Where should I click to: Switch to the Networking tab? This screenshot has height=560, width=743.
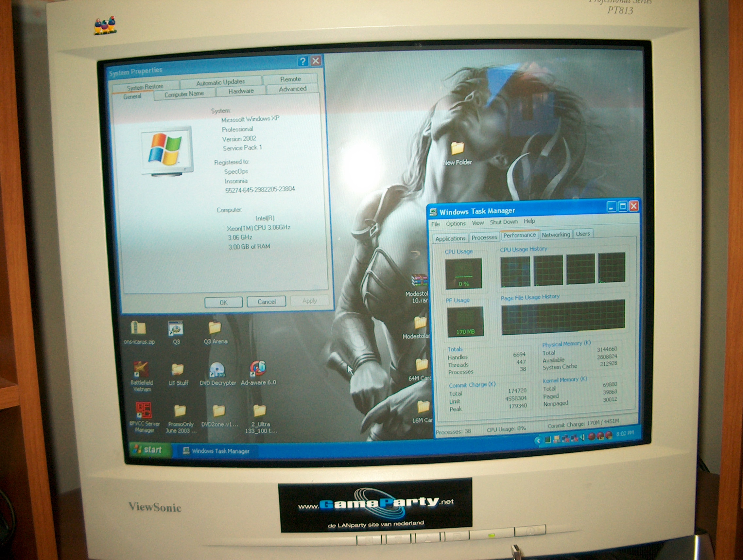coord(556,235)
